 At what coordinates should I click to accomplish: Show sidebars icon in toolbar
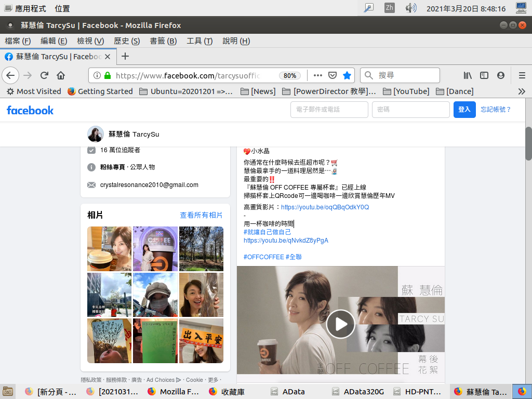[484, 75]
